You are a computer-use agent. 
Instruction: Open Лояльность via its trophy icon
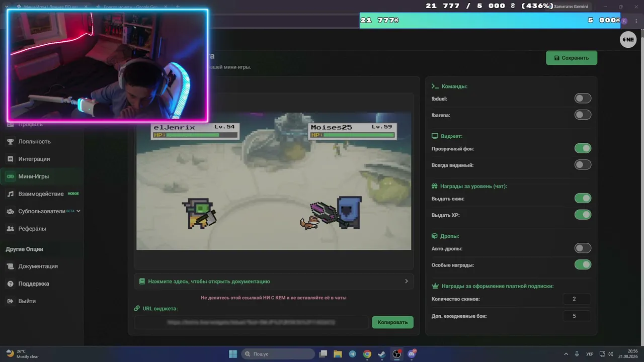[10, 142]
